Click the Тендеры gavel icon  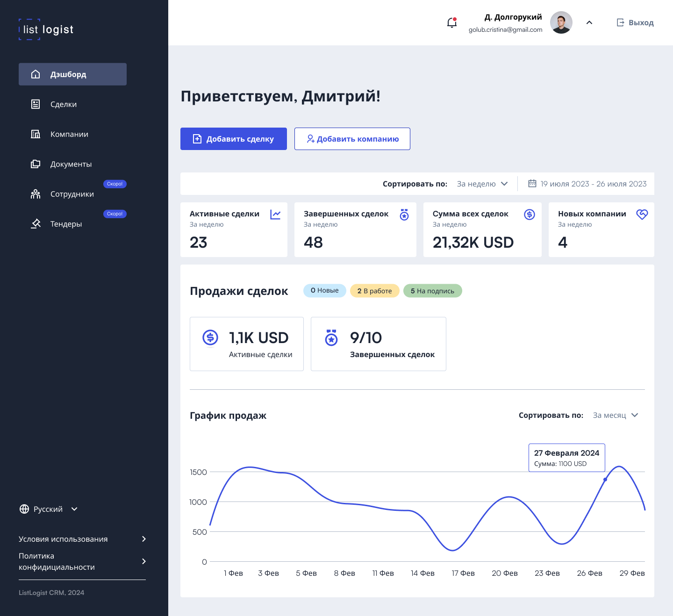tap(36, 224)
